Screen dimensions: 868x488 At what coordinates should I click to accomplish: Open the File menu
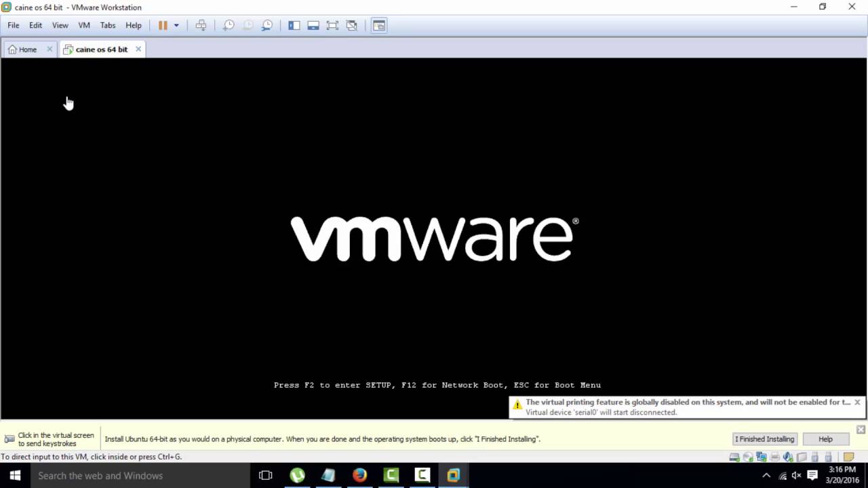(x=14, y=25)
